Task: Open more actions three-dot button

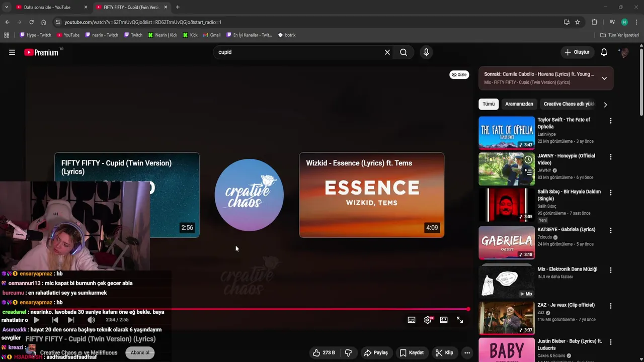Action: pyautogui.click(x=467, y=353)
